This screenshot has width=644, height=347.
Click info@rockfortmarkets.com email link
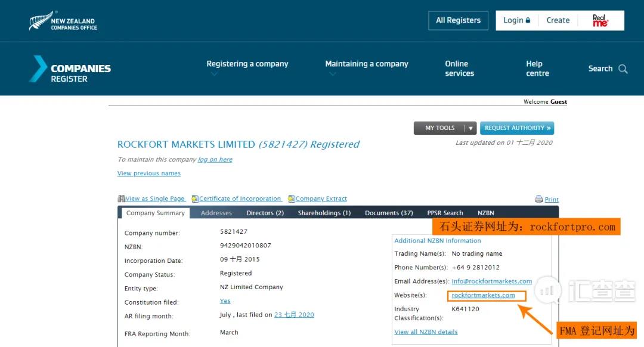[x=491, y=281]
